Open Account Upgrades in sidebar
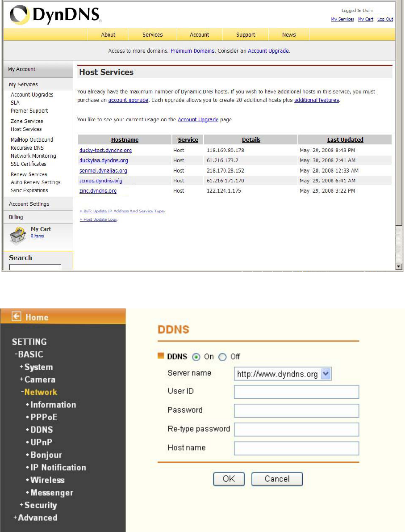The height and width of the screenshot is (532, 405). pos(32,95)
